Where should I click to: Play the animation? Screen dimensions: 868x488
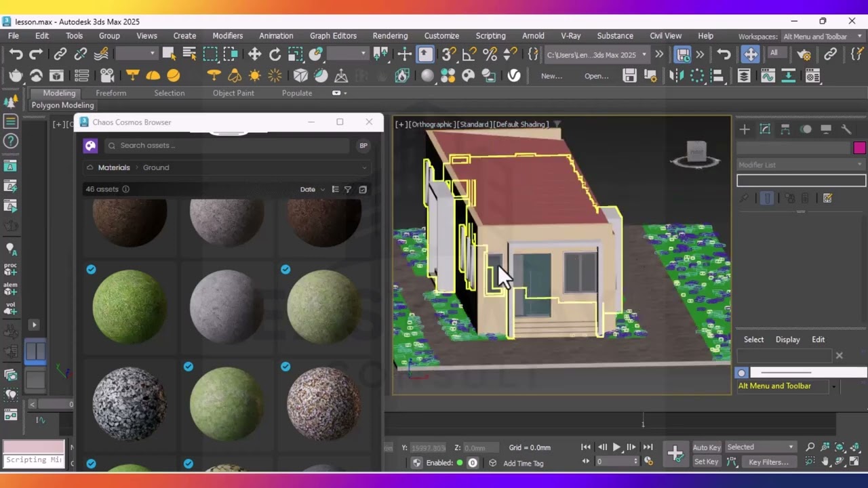[616, 447]
